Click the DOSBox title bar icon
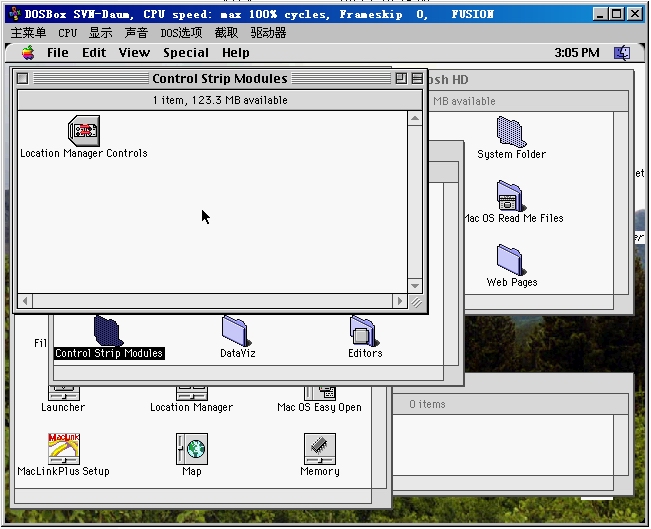This screenshot has width=651, height=529. coord(15,14)
